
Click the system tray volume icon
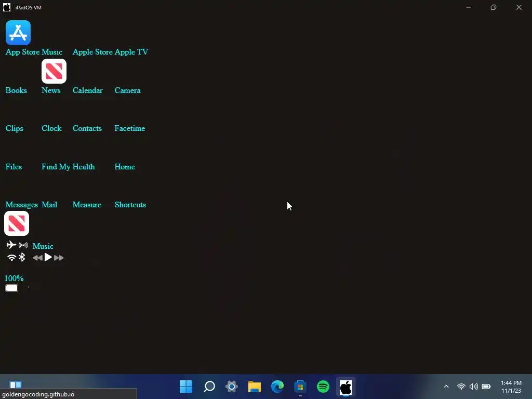[474, 387]
